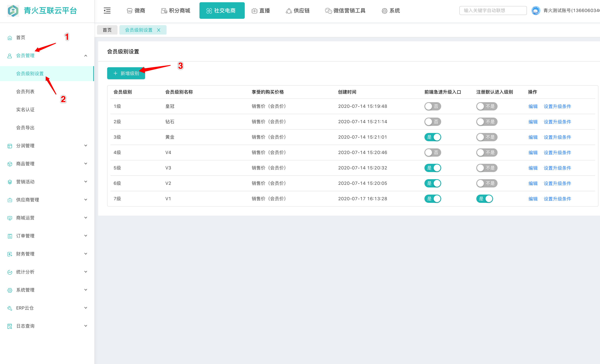Open the 首页 page tab

[107, 30]
